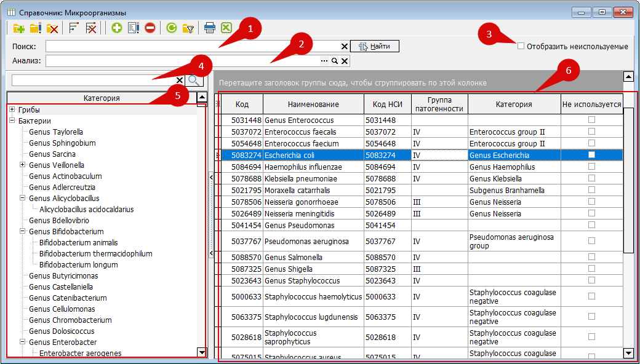Focus the category search input box

(94, 80)
